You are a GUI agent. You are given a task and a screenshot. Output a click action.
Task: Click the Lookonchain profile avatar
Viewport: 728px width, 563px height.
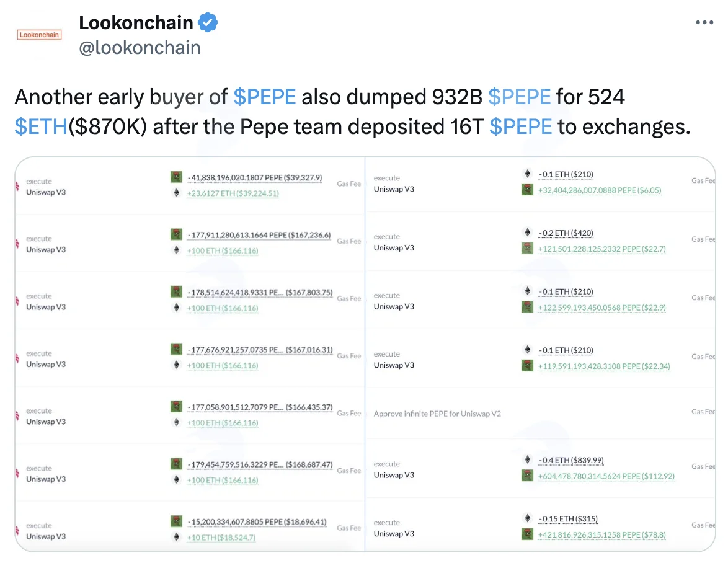40,35
